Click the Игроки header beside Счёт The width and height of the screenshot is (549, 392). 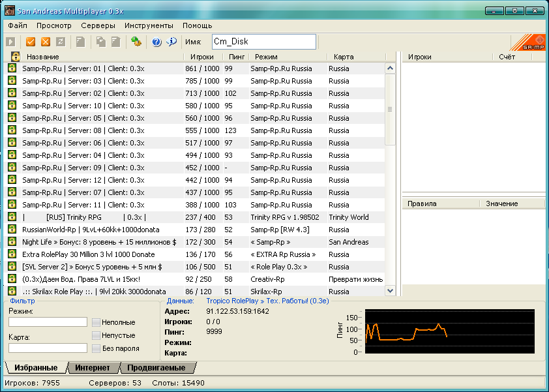[447, 57]
